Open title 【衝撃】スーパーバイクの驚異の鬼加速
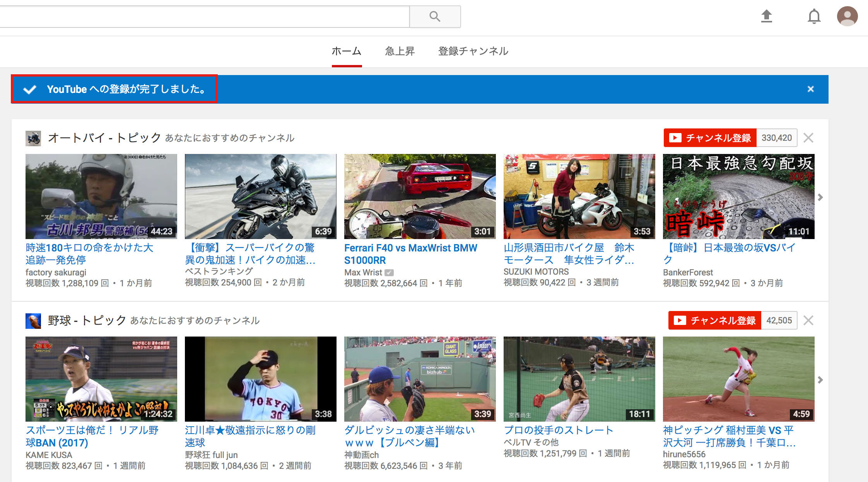868x482 pixels. pyautogui.click(x=250, y=254)
